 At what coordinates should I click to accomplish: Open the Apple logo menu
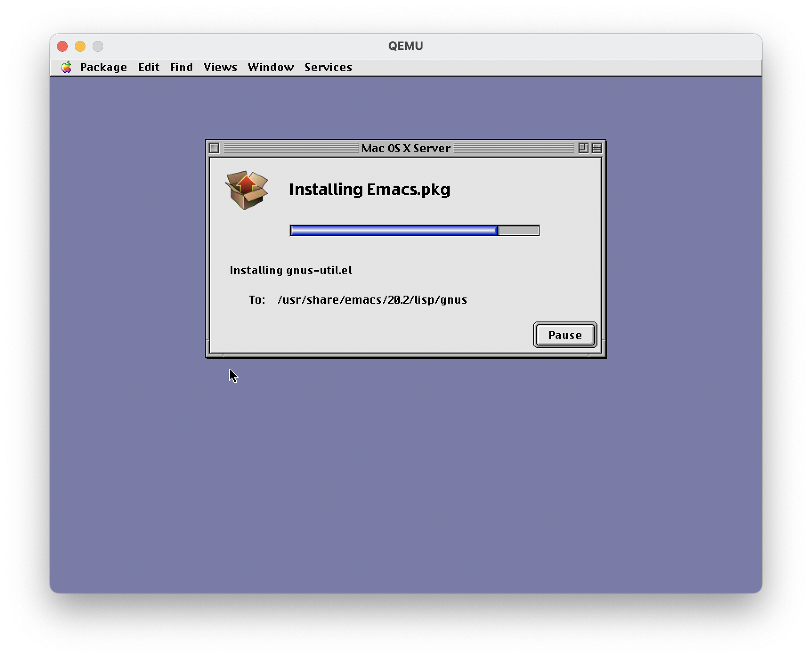tap(66, 67)
